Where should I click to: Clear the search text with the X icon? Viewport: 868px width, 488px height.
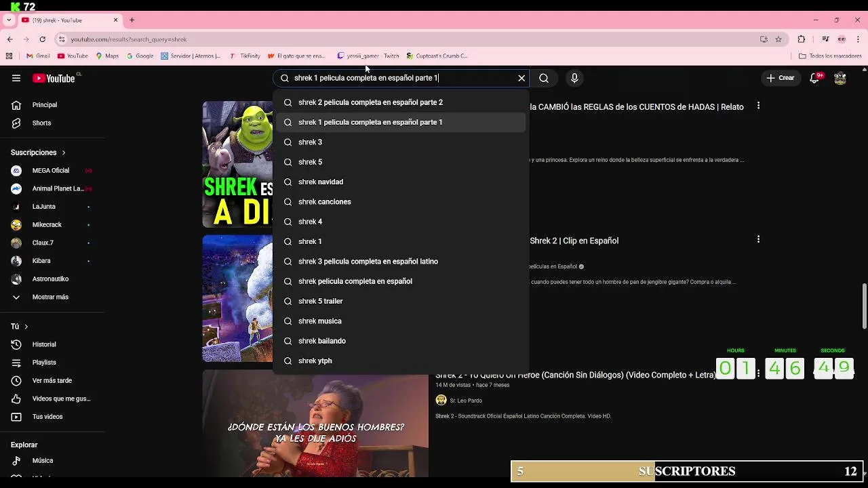521,78
